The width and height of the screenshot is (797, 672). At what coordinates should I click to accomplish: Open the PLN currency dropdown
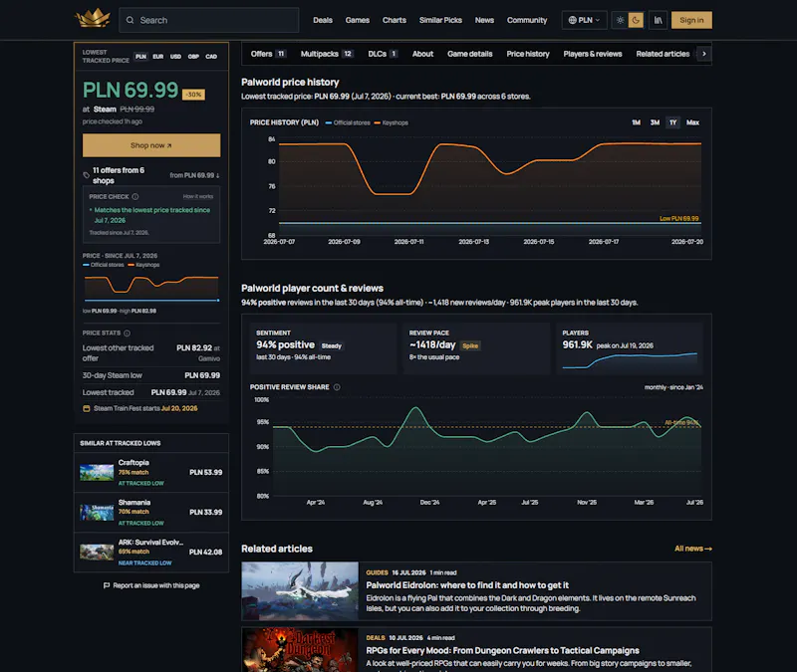[x=584, y=20]
